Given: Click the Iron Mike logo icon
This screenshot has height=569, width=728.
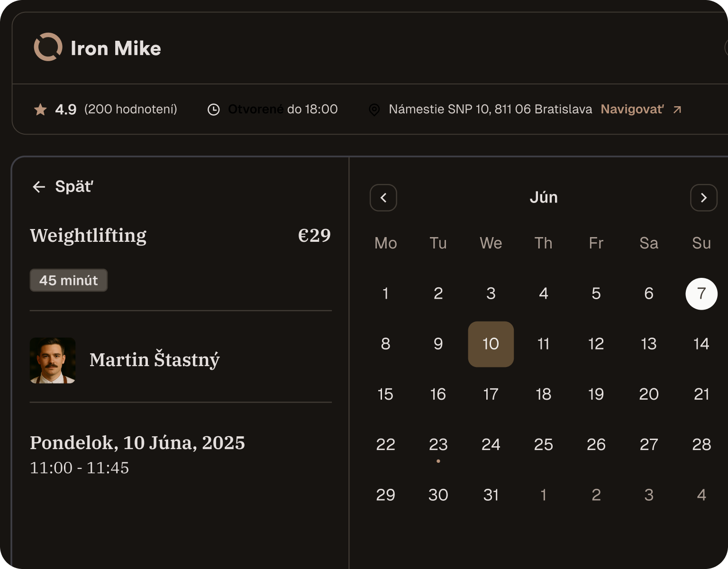Looking at the screenshot, I should pyautogui.click(x=48, y=47).
